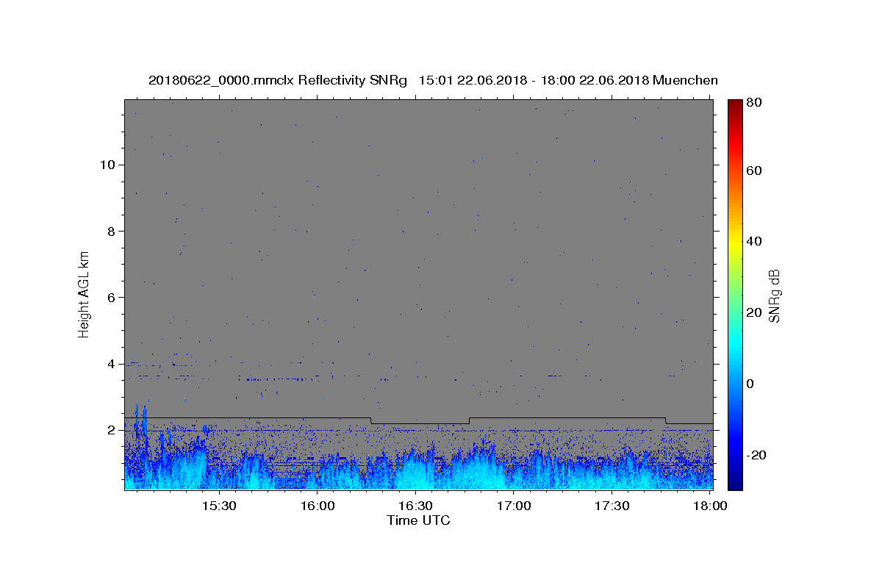Click the height tick label 8

[111, 231]
